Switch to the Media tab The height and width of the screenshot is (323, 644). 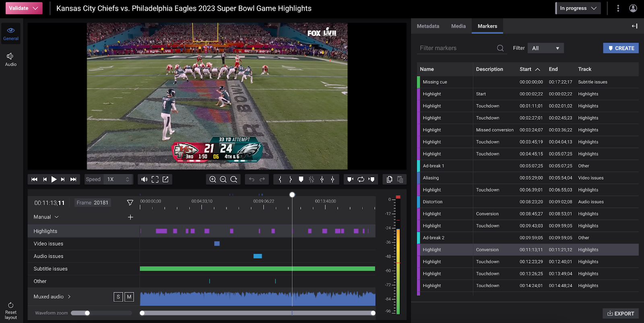pos(458,26)
